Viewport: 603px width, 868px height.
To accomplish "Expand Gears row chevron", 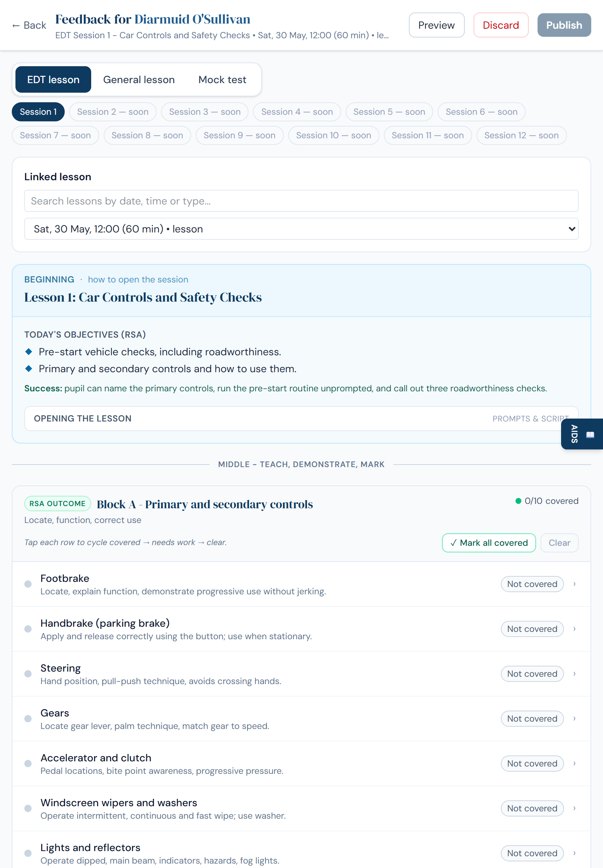I will [574, 719].
